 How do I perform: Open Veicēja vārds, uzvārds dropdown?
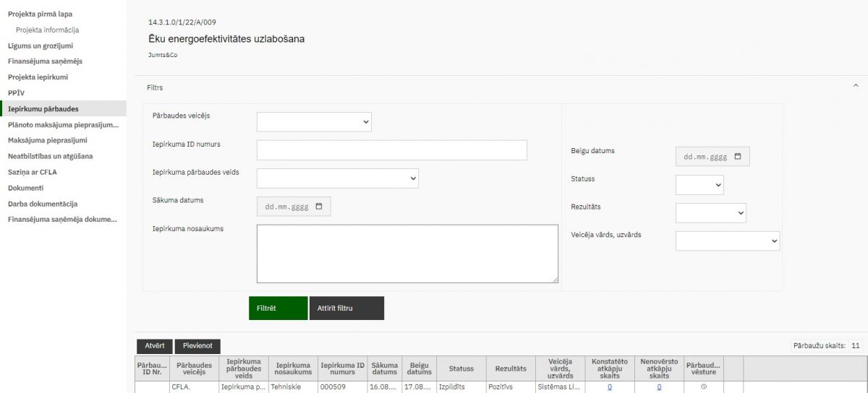click(727, 241)
